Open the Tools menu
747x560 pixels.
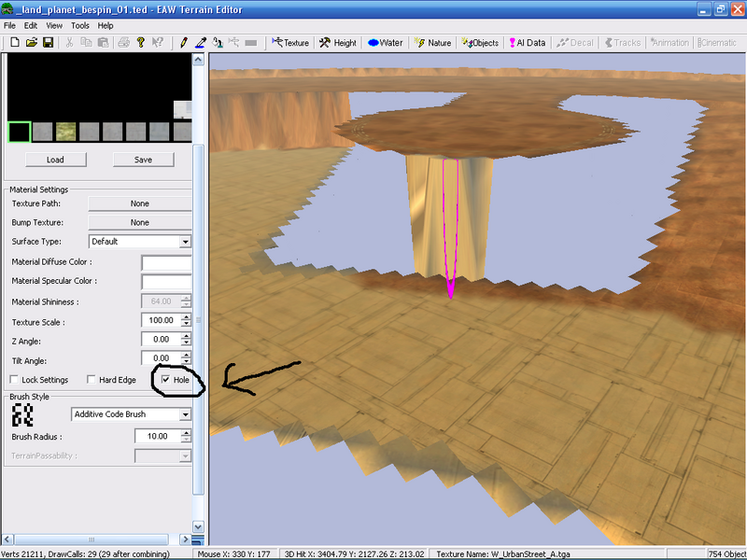80,26
